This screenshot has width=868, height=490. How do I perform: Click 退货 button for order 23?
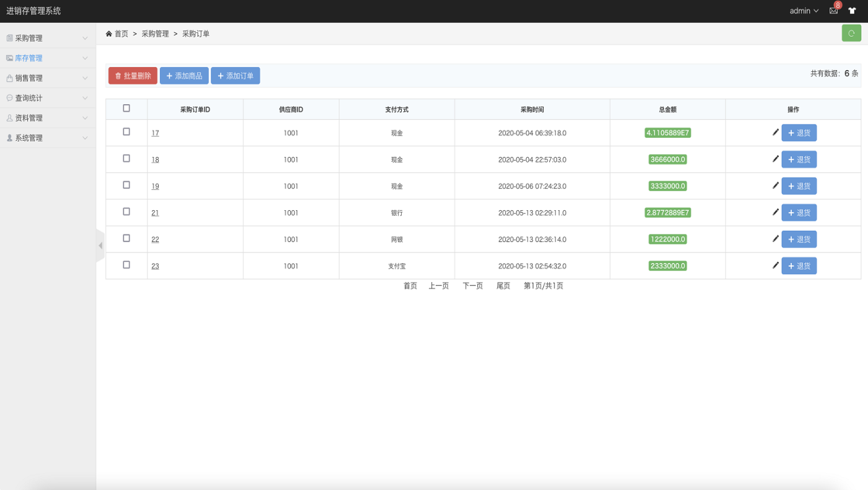(x=799, y=266)
